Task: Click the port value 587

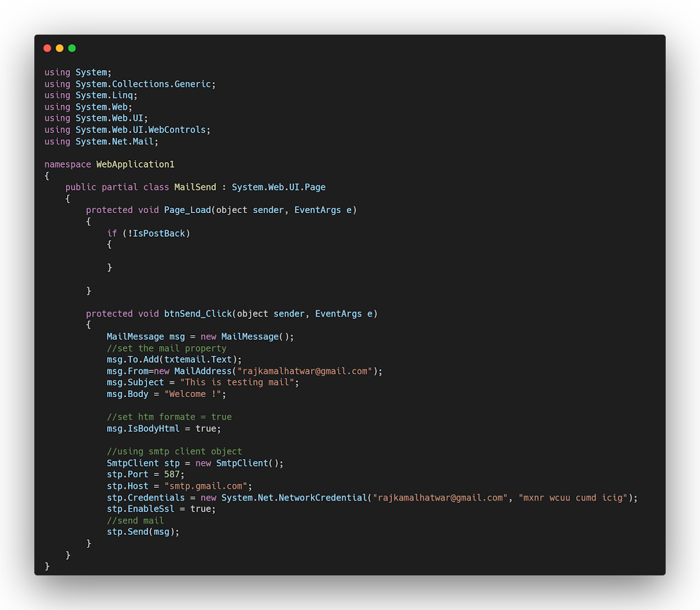Action: pyautogui.click(x=172, y=475)
